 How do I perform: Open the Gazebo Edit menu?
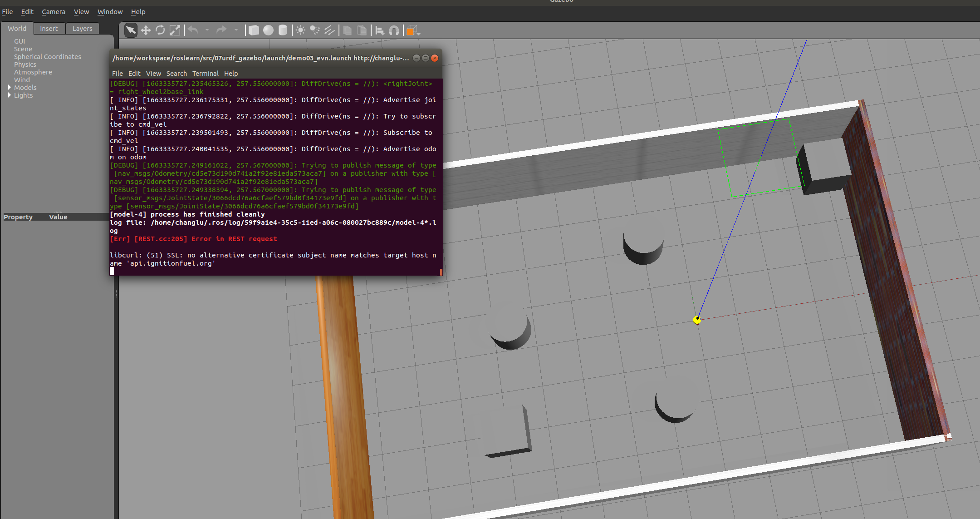click(x=27, y=12)
